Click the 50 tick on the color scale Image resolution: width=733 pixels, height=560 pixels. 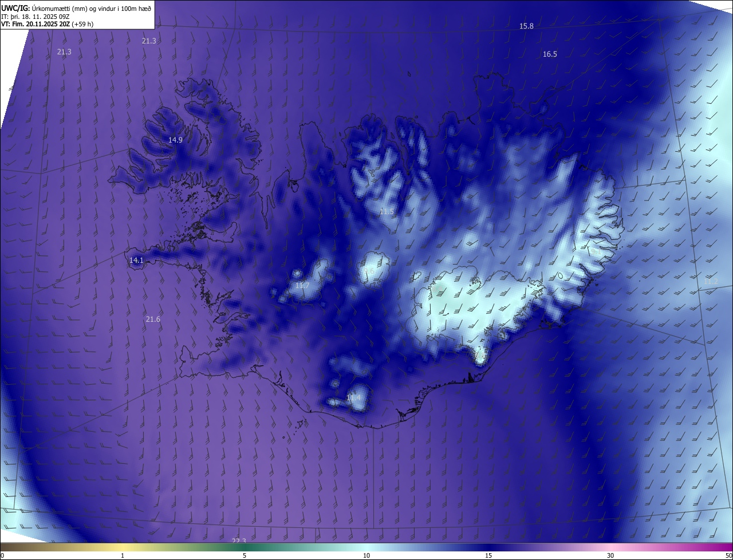[728, 555]
